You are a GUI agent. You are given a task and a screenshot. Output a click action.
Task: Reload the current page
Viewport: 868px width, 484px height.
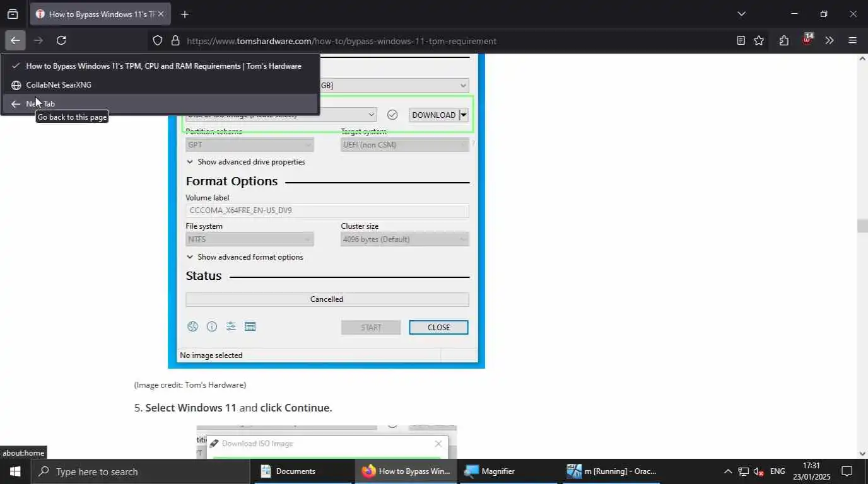point(61,40)
